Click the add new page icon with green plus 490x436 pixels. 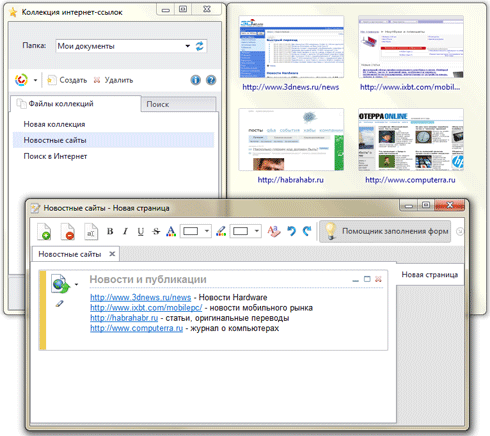pyautogui.click(x=44, y=231)
